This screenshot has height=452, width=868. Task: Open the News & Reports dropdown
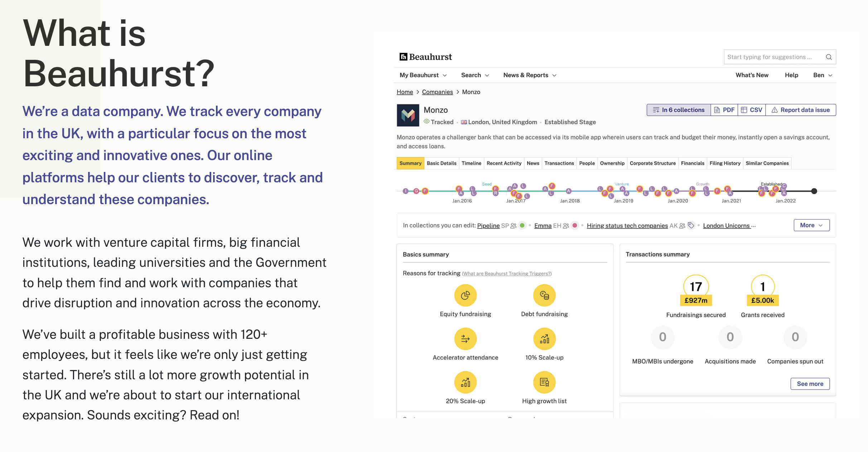[x=529, y=75]
